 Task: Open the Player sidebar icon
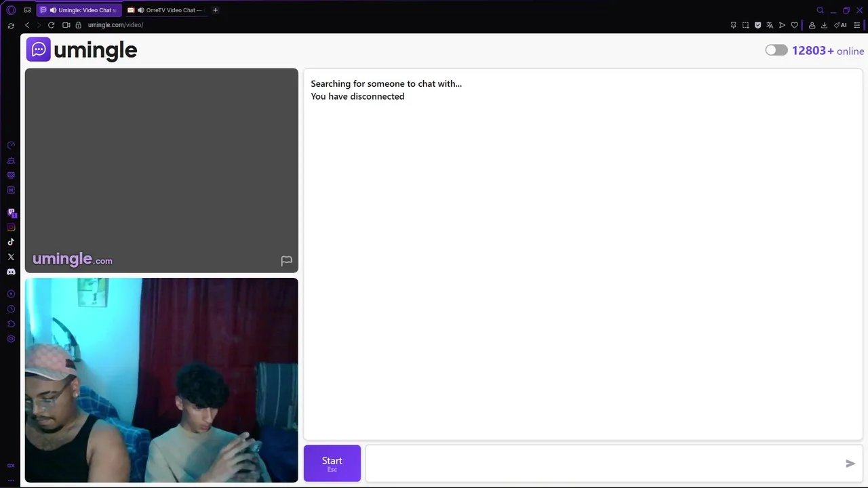[x=11, y=294]
